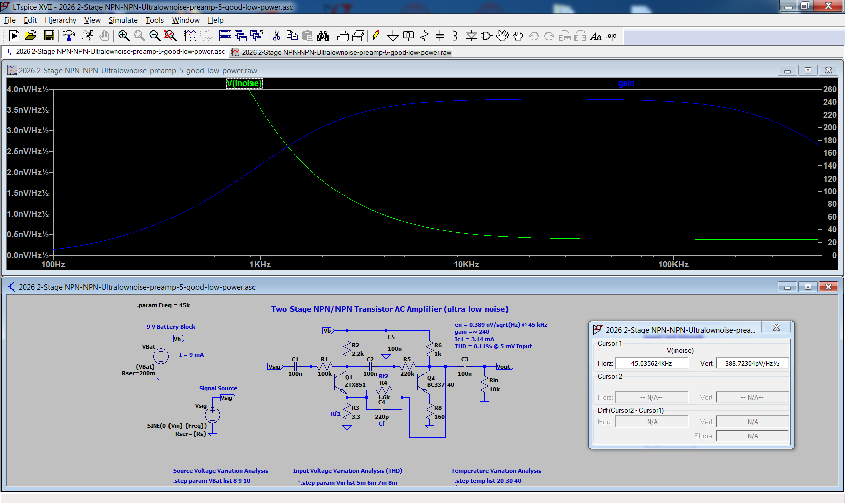
Task: Click the Copy toolbar icon
Action: tap(292, 36)
